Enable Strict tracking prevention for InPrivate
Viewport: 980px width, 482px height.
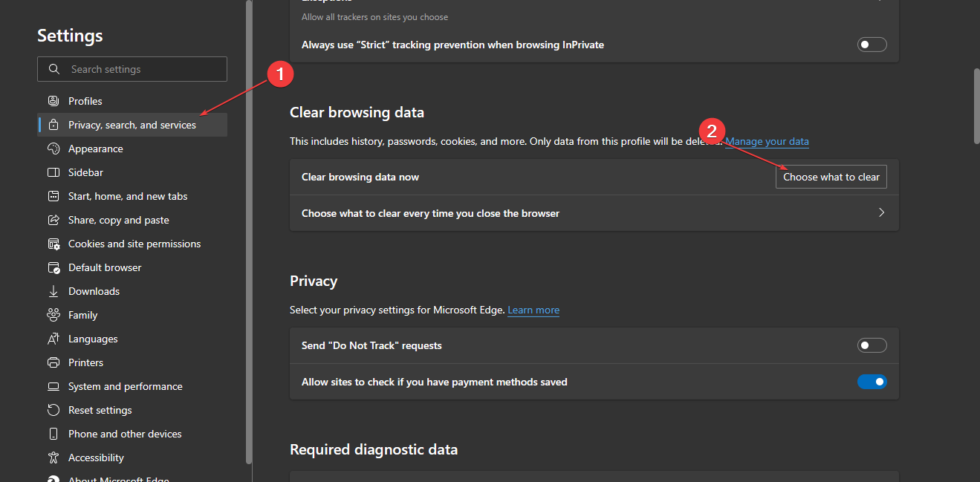tap(872, 45)
